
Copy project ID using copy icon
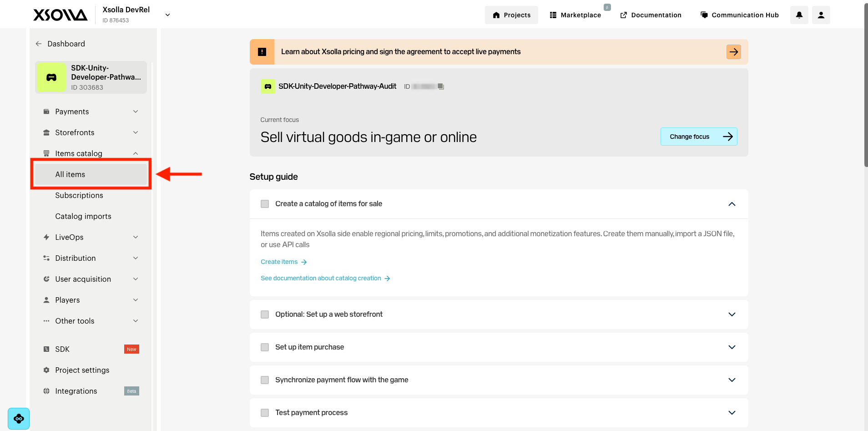click(440, 86)
